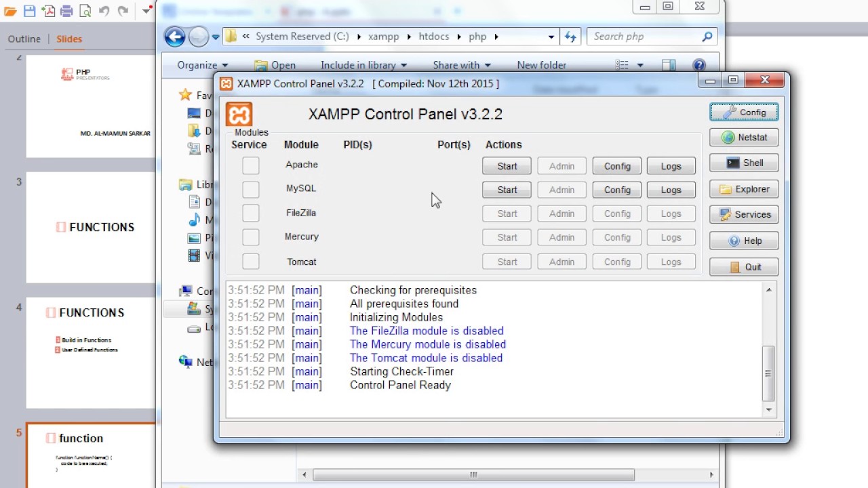The height and width of the screenshot is (488, 868).
Task: Click the XAMPP orange logo icon
Action: 239,114
